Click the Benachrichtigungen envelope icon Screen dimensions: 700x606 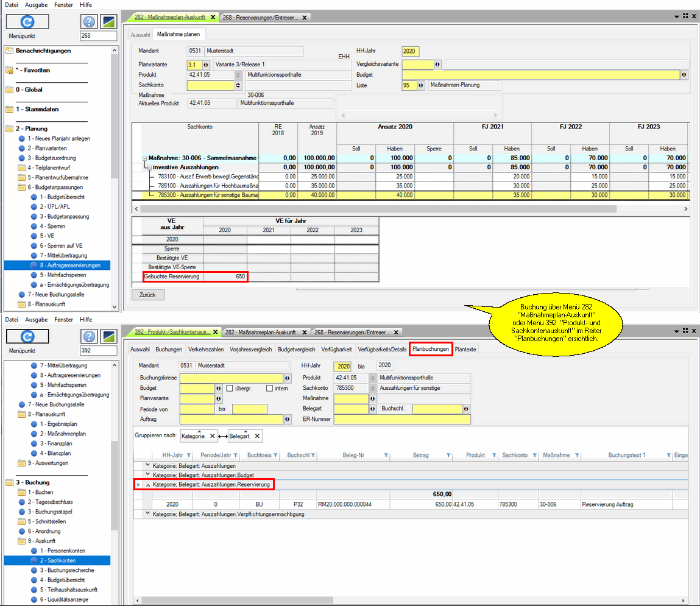9,51
